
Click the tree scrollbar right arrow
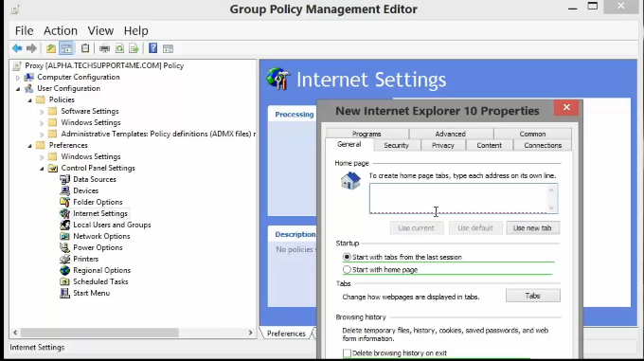[251, 333]
